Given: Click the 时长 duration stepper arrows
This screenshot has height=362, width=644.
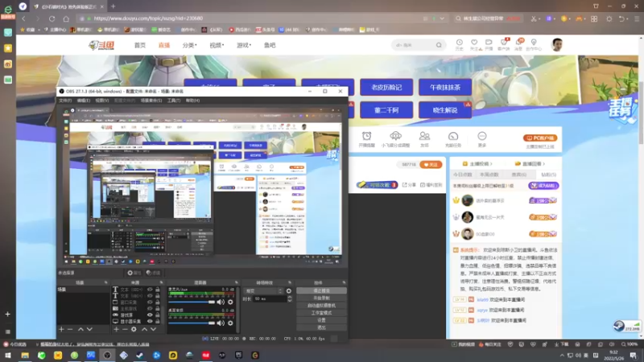Looking at the screenshot, I should (290, 298).
